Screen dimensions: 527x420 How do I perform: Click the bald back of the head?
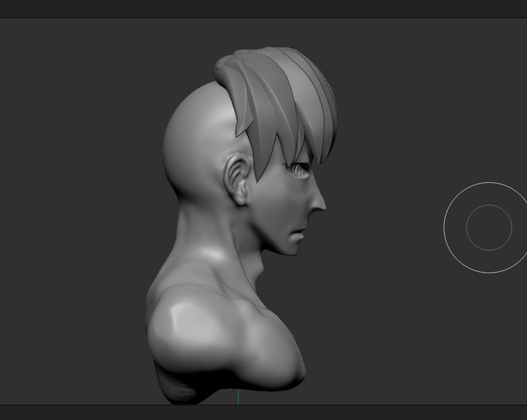click(x=198, y=141)
